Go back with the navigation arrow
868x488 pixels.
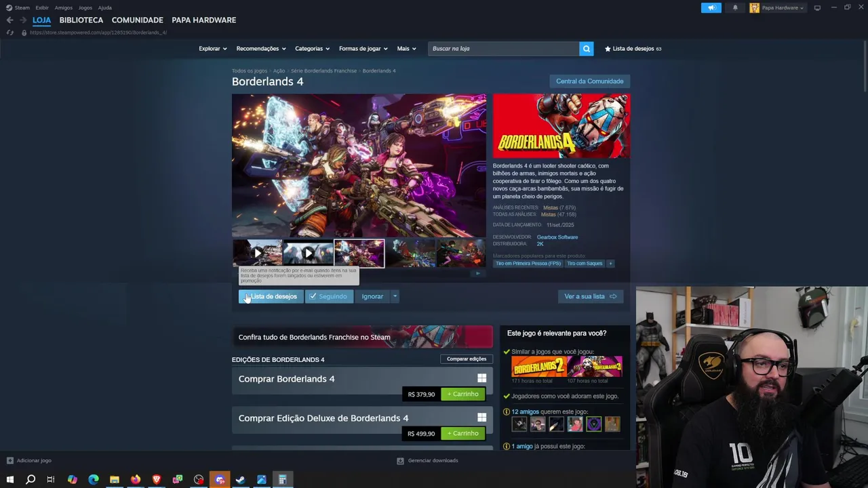click(x=9, y=20)
